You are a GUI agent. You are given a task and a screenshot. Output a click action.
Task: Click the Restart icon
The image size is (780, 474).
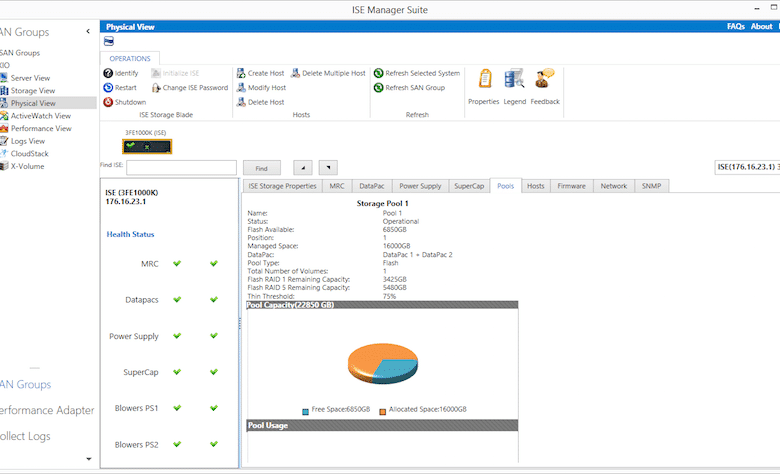point(108,88)
